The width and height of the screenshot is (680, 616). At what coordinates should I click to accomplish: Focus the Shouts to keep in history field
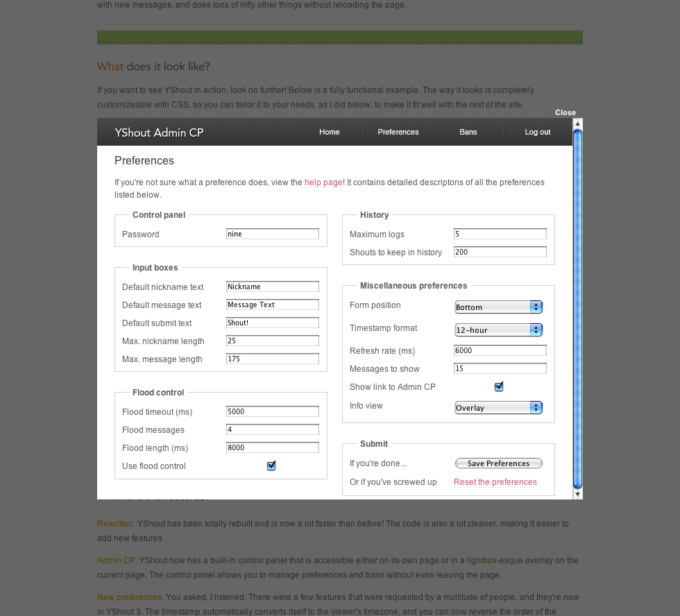point(500,252)
